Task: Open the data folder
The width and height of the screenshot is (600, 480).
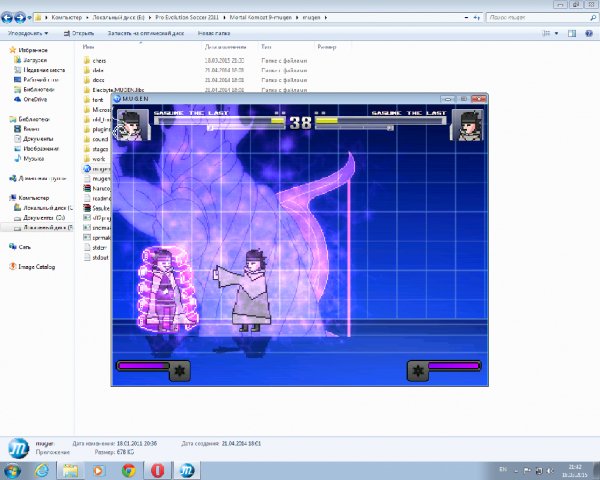Action: 98,70
